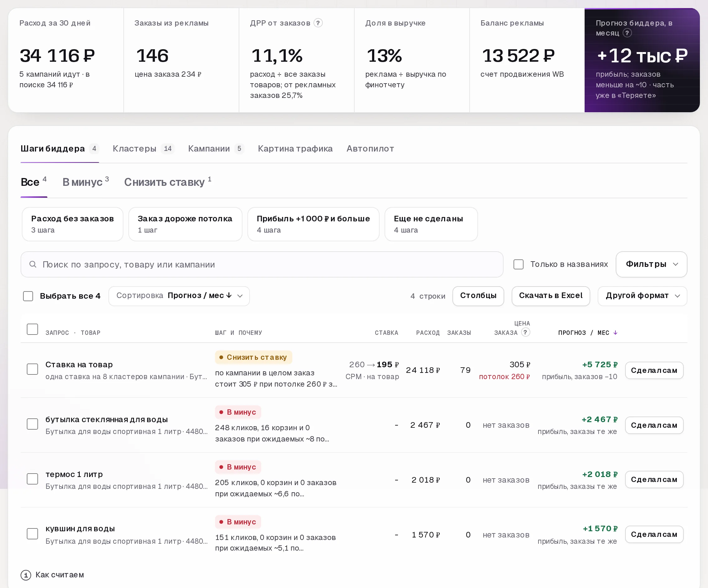Switch to the Кластеры tab
The image size is (708, 588).
143,149
